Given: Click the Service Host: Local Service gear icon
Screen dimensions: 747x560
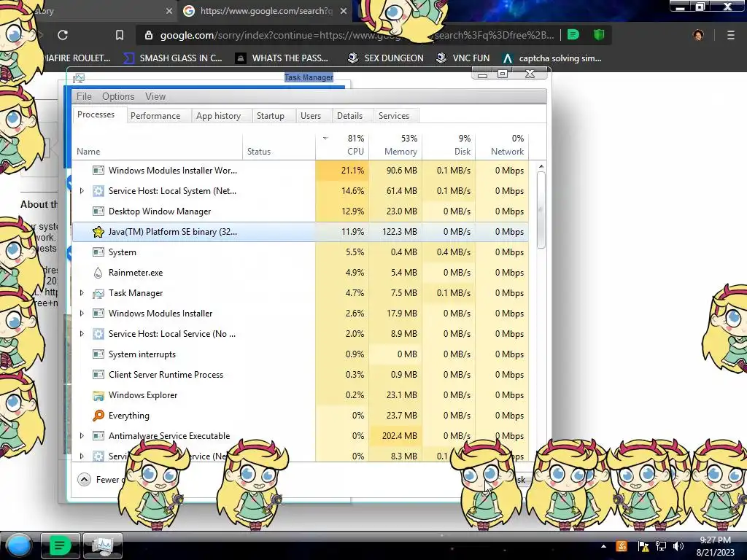Looking at the screenshot, I should click(98, 334).
